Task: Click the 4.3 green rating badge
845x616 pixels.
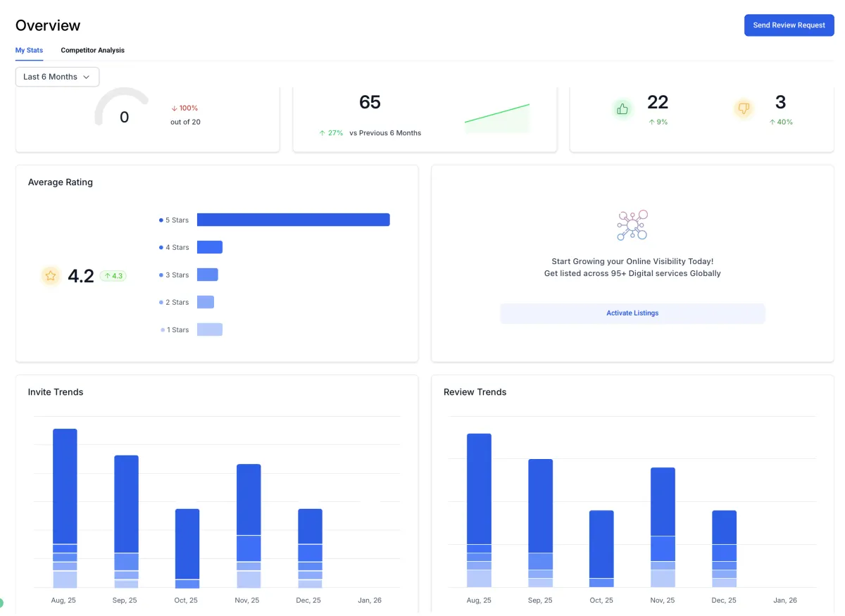Action: pos(113,276)
